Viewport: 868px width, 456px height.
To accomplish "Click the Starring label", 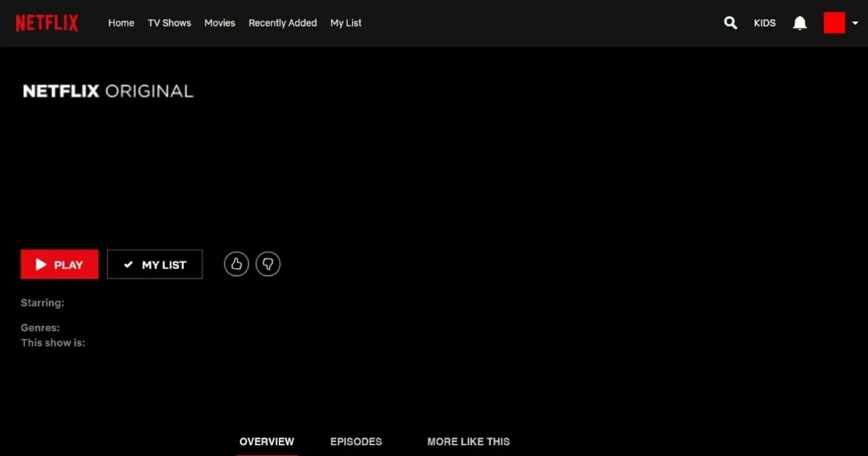I will [43, 303].
